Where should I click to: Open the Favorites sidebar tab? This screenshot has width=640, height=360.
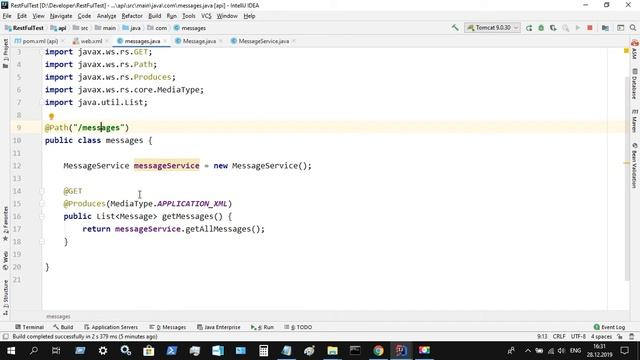coord(5,224)
